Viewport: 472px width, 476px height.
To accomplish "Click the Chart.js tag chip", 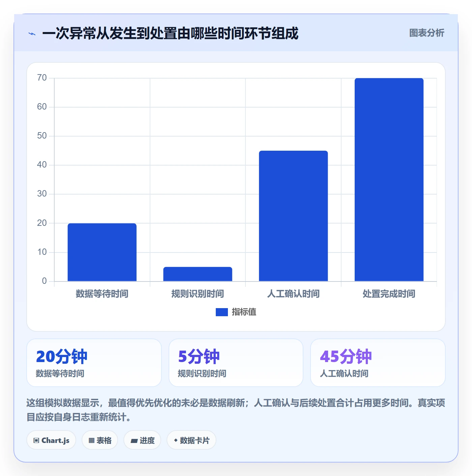I will click(51, 440).
